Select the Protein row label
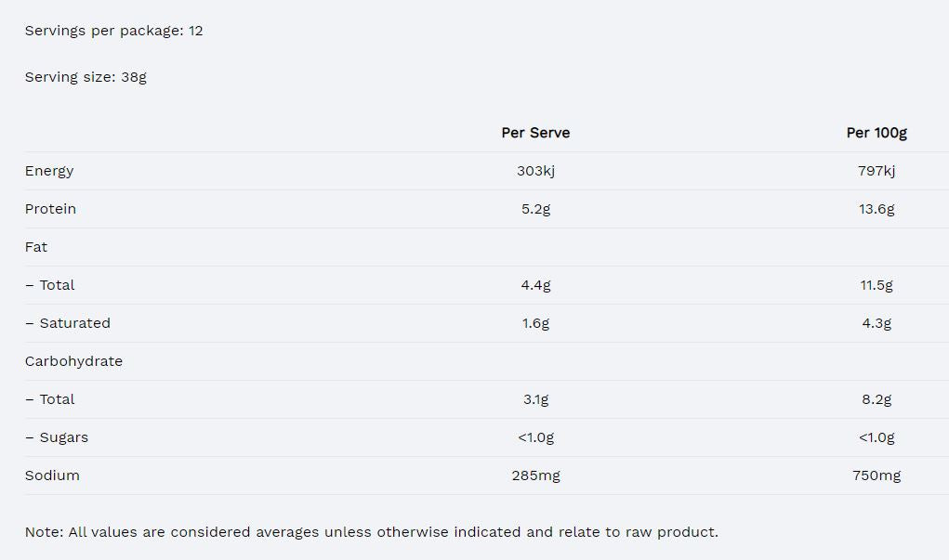Image resolution: width=949 pixels, height=560 pixels. pyautogui.click(x=50, y=209)
